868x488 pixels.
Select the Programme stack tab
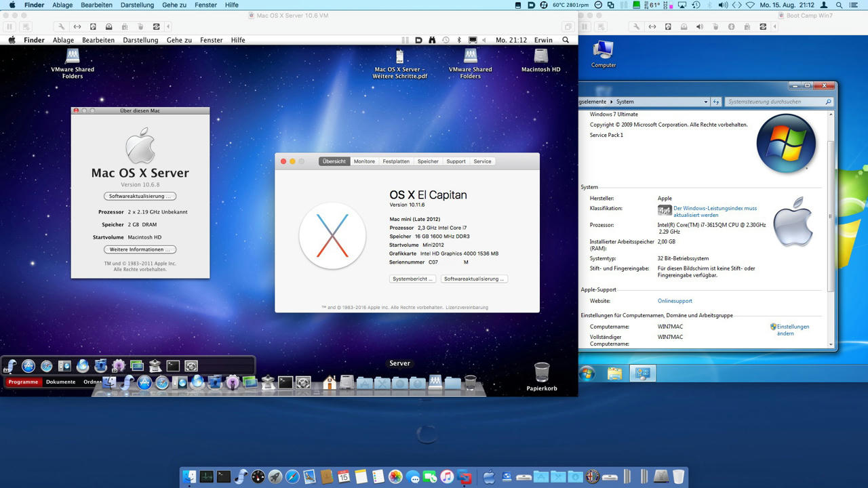(23, 382)
